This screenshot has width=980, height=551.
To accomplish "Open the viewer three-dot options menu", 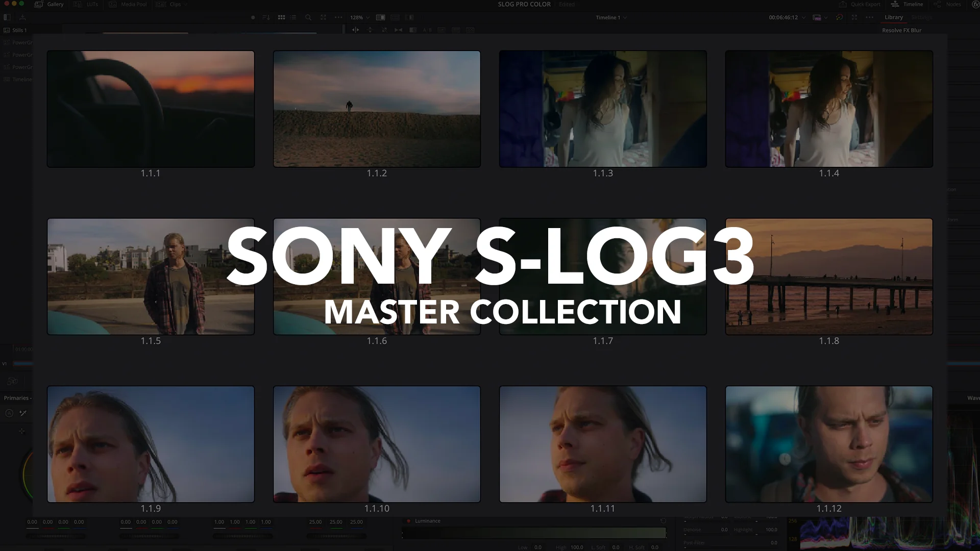I will pyautogui.click(x=870, y=17).
